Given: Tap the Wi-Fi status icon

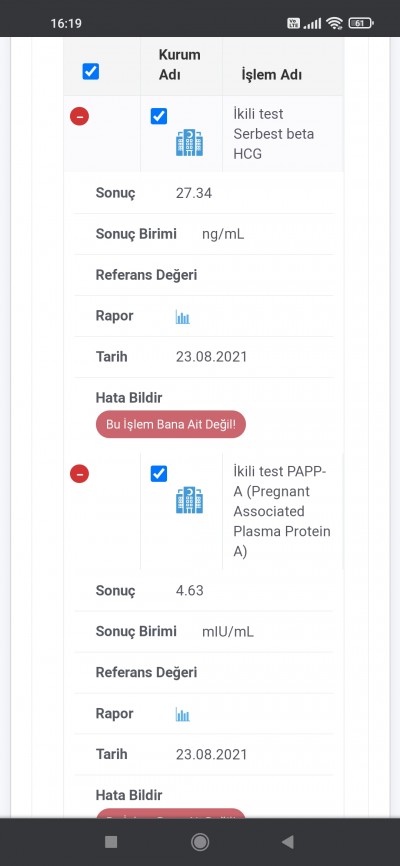Looking at the screenshot, I should click(x=334, y=23).
